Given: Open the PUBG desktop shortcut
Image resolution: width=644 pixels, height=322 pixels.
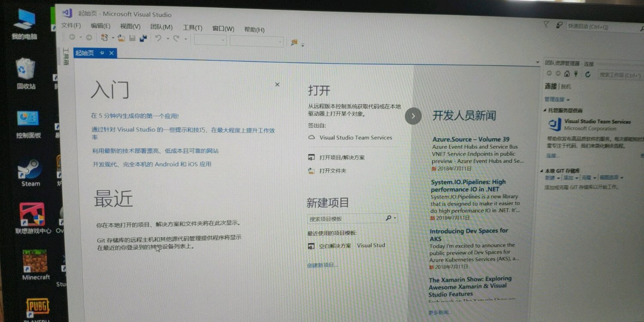Looking at the screenshot, I should [x=37, y=310].
